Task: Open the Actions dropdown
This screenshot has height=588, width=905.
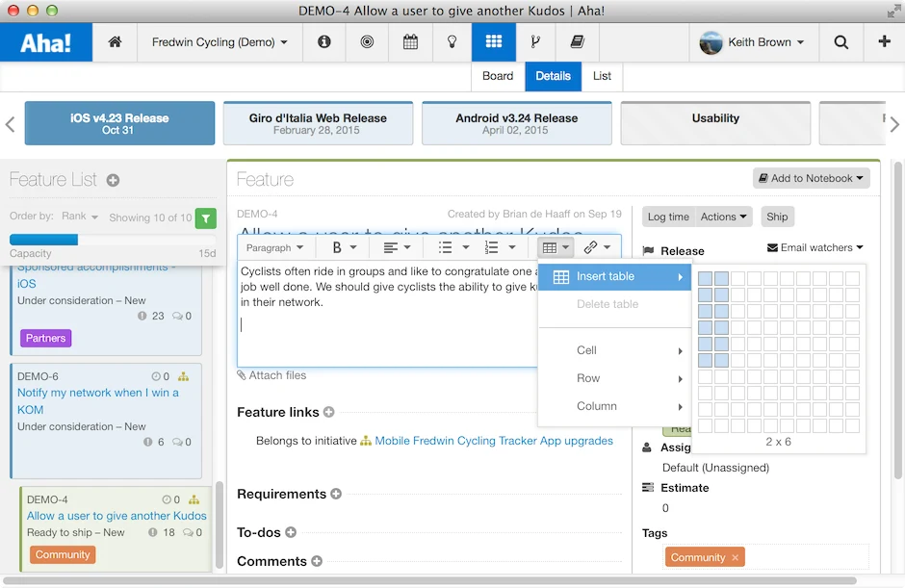Action: coord(724,217)
